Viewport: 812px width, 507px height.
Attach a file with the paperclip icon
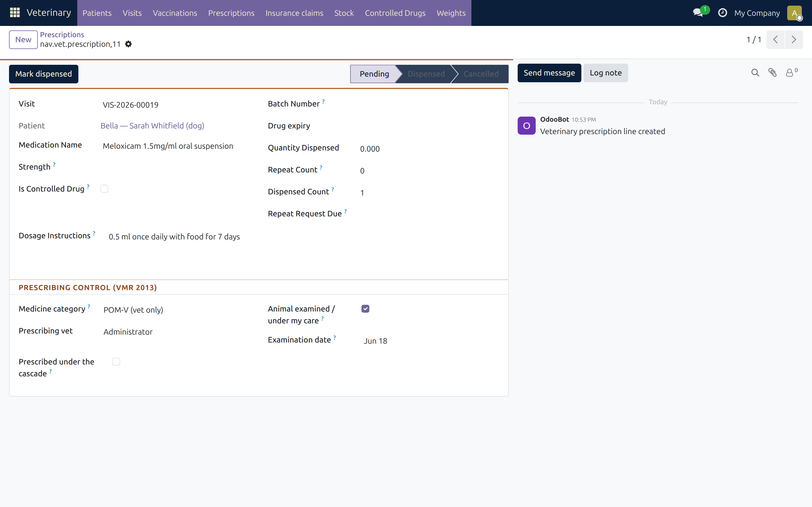click(x=773, y=73)
